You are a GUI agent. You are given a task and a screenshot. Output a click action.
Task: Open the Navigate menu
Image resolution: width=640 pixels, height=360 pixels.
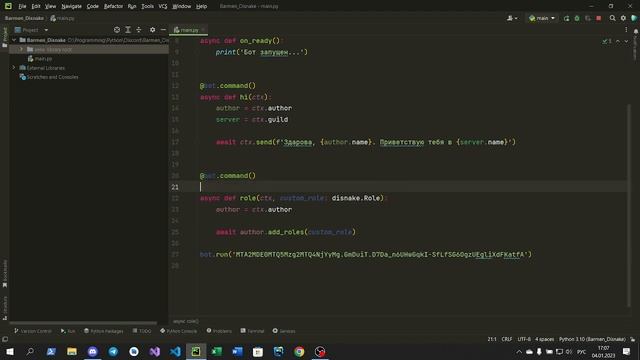pyautogui.click(x=71, y=6)
